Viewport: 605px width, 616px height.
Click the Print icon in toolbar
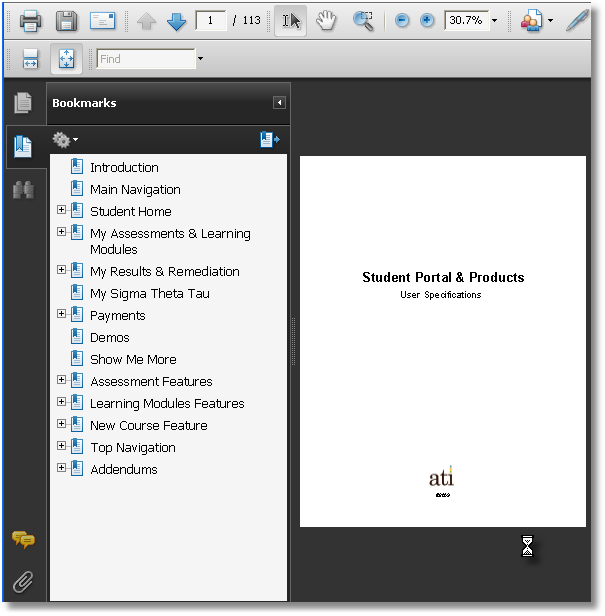tap(30, 21)
